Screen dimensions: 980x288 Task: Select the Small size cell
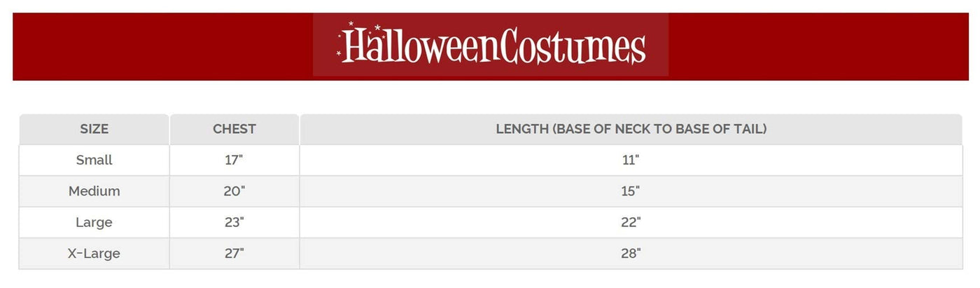[94, 160]
